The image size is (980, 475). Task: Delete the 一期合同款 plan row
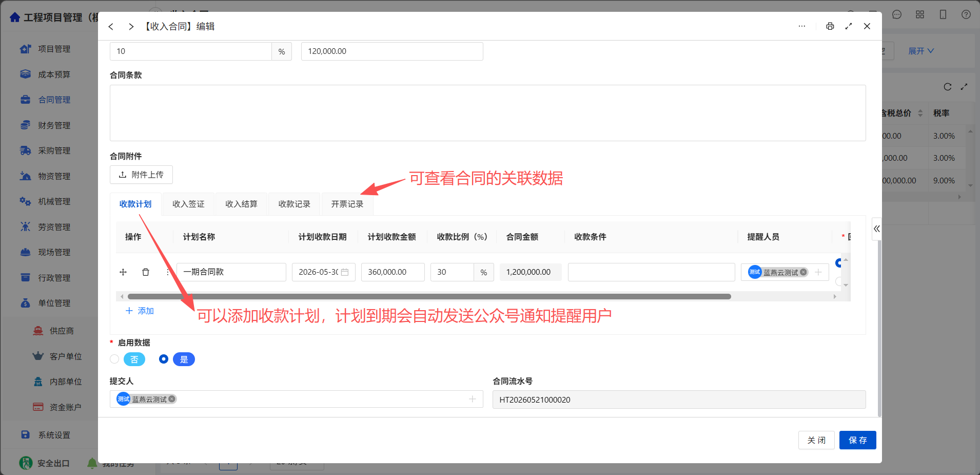coord(146,272)
